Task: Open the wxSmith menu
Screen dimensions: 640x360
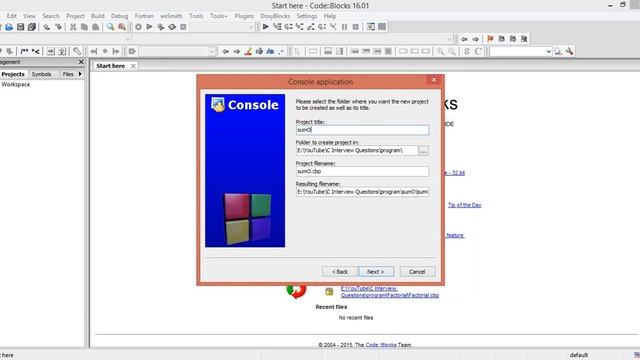Action: tap(171, 16)
